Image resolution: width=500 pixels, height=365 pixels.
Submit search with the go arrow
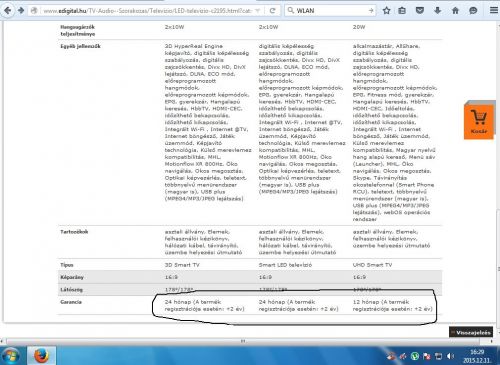[x=371, y=11]
